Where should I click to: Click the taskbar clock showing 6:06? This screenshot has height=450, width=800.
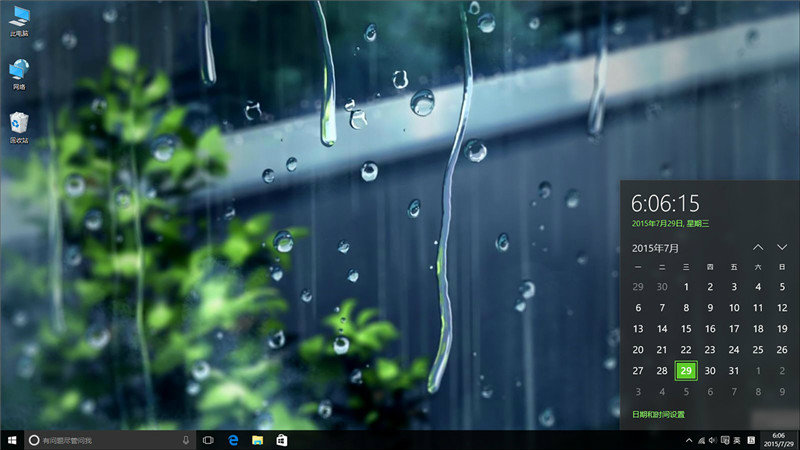(x=779, y=440)
